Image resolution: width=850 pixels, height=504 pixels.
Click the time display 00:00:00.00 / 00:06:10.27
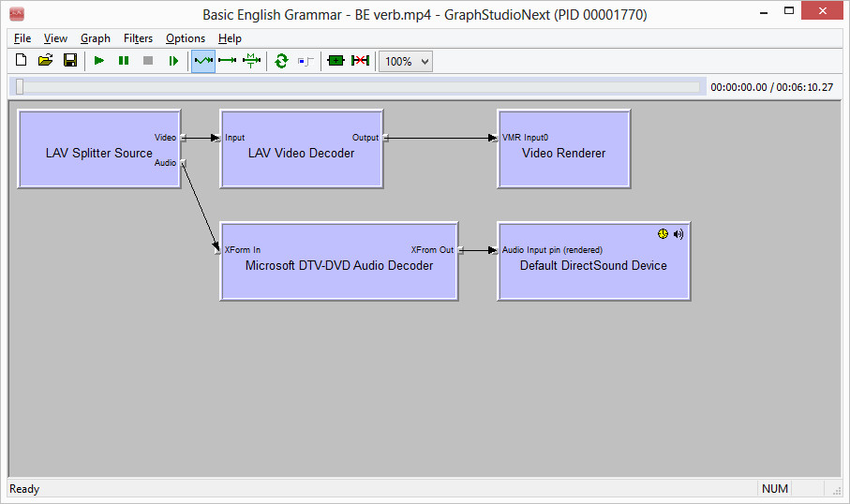(772, 87)
